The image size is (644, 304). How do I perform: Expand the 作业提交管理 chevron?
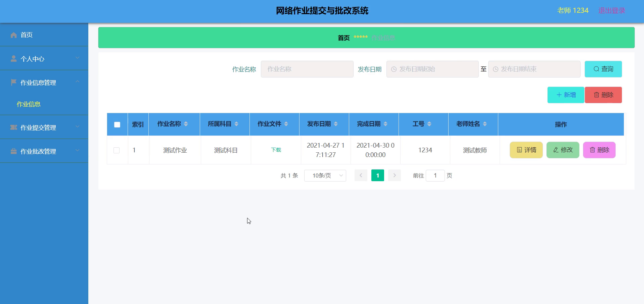tap(78, 127)
